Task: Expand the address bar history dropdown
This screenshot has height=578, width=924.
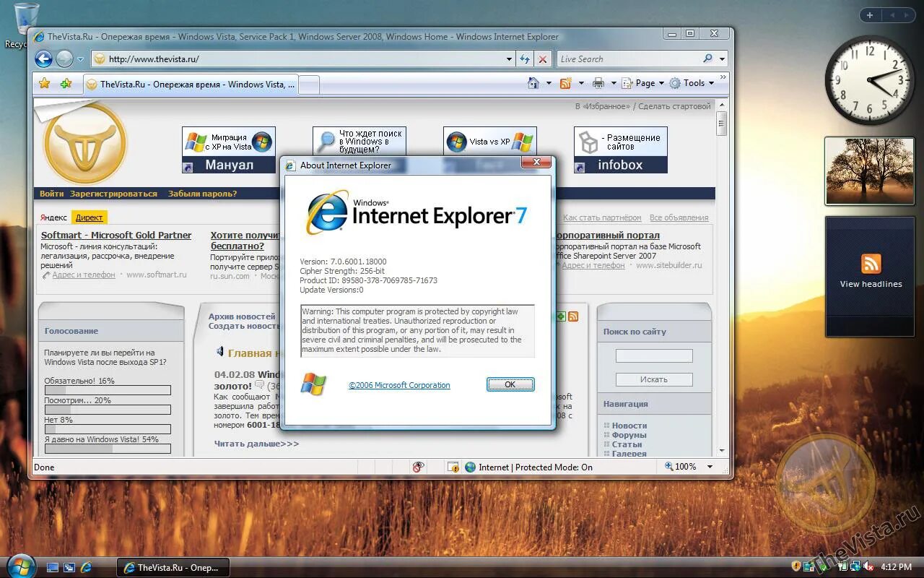Action: tap(510, 59)
